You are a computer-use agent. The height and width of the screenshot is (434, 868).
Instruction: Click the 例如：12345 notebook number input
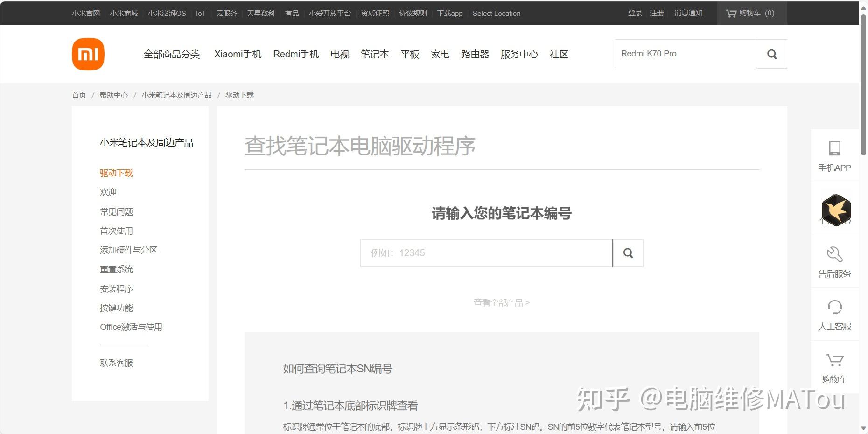486,253
